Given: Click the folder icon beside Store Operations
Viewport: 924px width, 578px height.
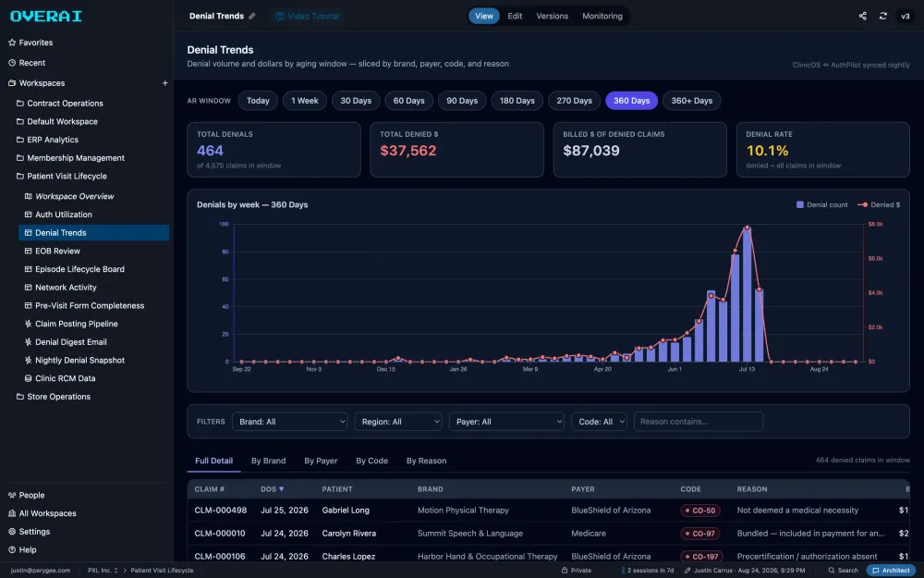Looking at the screenshot, I should pos(20,397).
